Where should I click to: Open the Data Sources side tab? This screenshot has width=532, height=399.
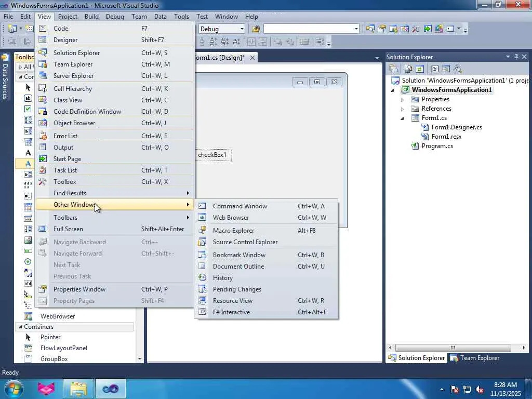[5, 77]
